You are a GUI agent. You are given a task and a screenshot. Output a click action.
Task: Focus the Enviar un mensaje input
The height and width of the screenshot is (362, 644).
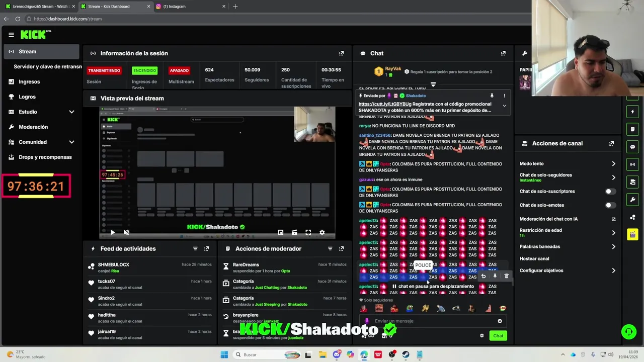click(x=433, y=321)
